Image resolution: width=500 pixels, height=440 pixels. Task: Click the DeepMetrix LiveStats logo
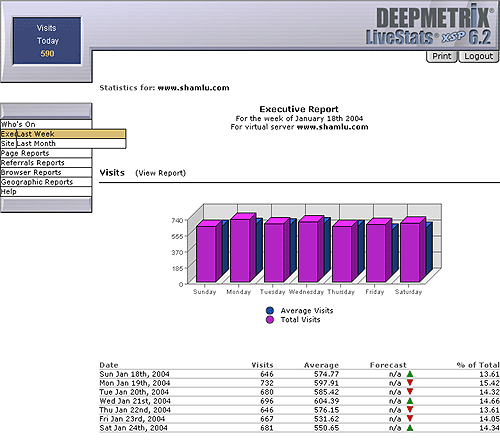429,27
